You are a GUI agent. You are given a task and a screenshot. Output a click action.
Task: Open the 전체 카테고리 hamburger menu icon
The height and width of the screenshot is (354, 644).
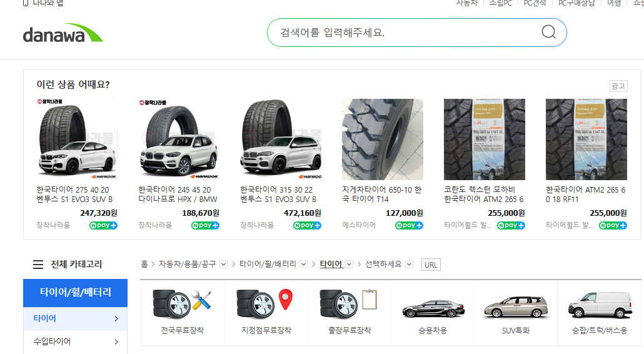click(x=38, y=265)
